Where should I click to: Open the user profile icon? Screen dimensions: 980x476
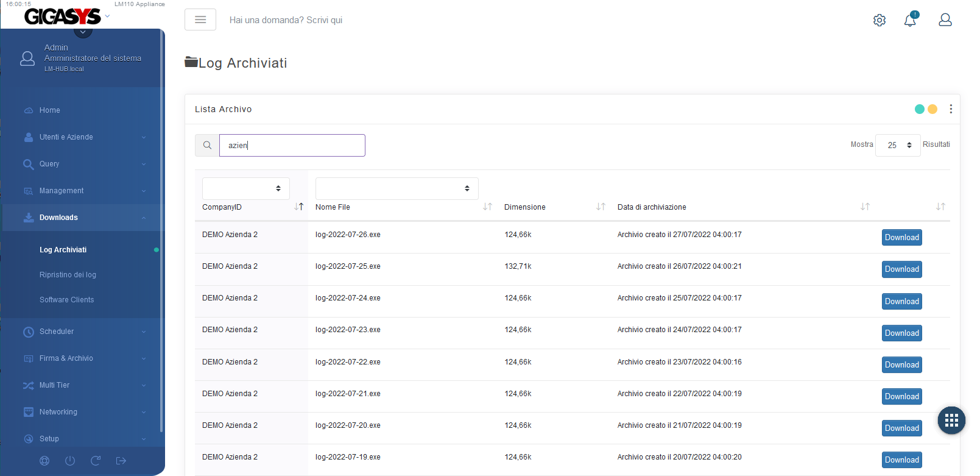945,20
